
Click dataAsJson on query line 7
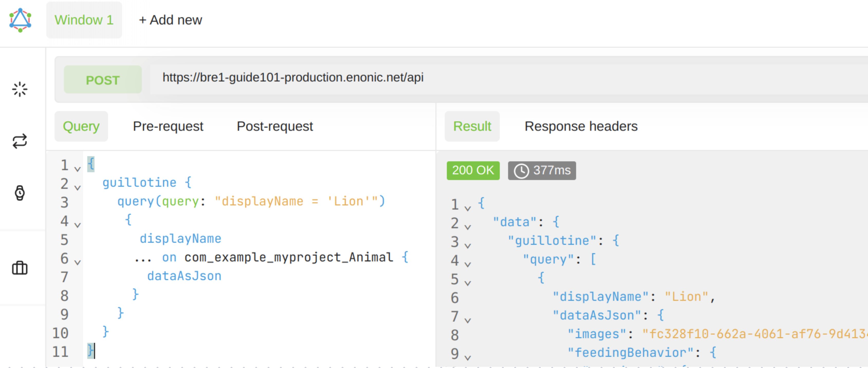pos(184,276)
